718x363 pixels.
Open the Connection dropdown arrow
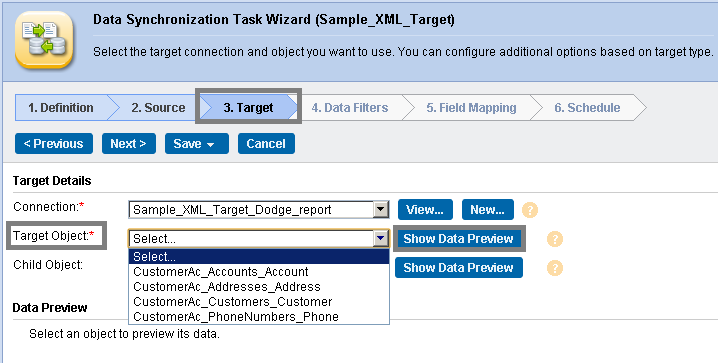pyautogui.click(x=381, y=210)
